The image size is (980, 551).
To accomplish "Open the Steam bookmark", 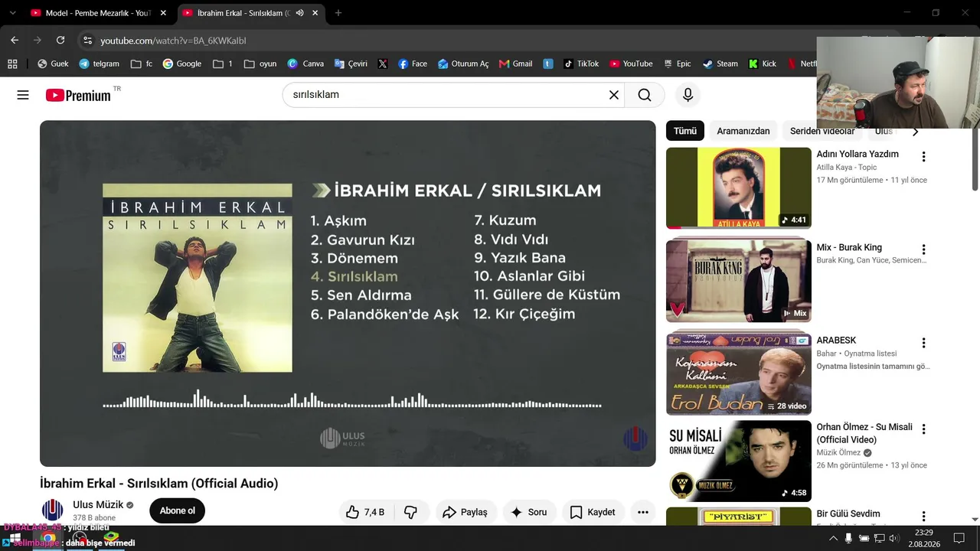I will [720, 64].
